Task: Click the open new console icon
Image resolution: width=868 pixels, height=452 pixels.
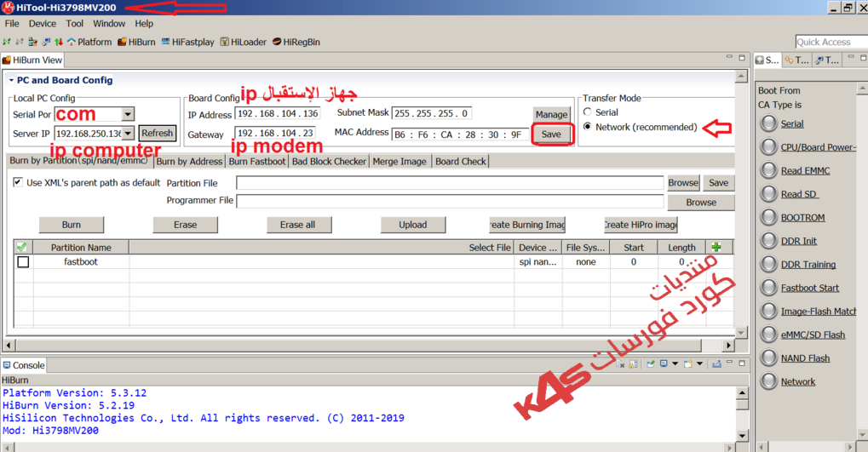Action: coord(688,364)
